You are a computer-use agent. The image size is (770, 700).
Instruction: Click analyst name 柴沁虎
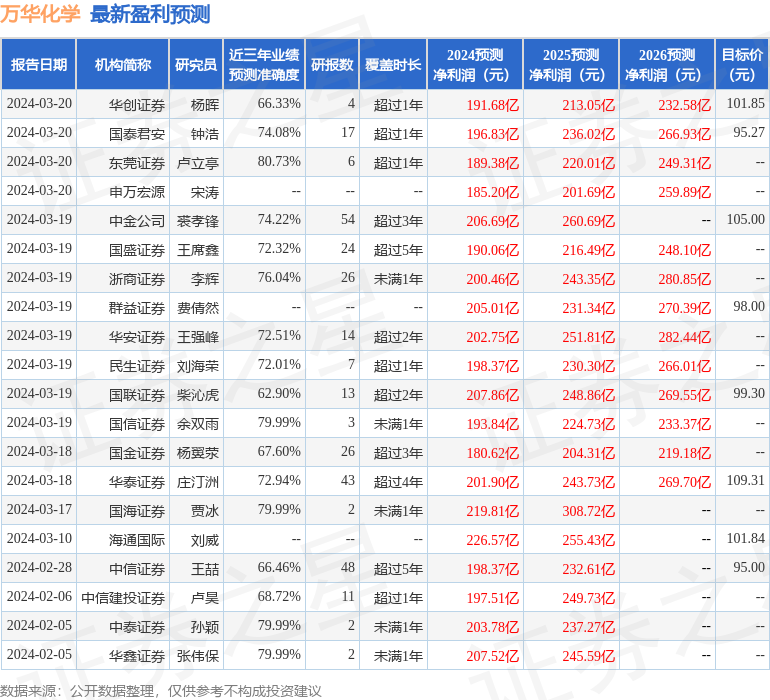tap(198, 394)
